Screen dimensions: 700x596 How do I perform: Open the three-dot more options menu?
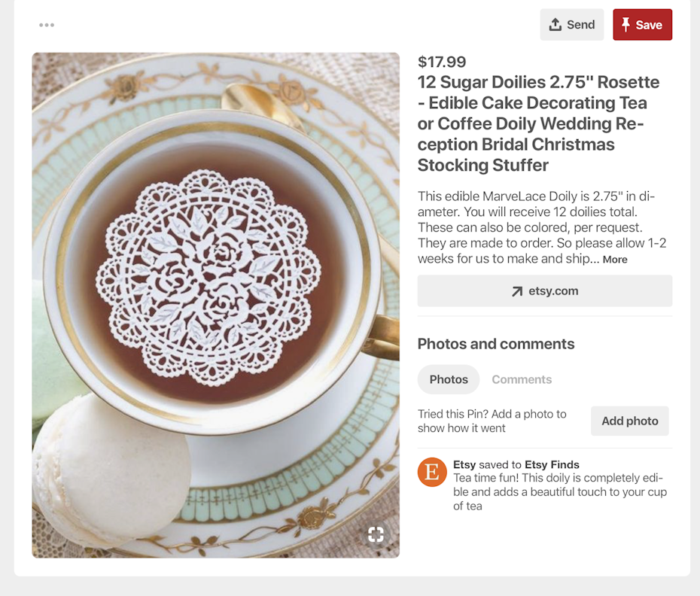pyautogui.click(x=47, y=25)
